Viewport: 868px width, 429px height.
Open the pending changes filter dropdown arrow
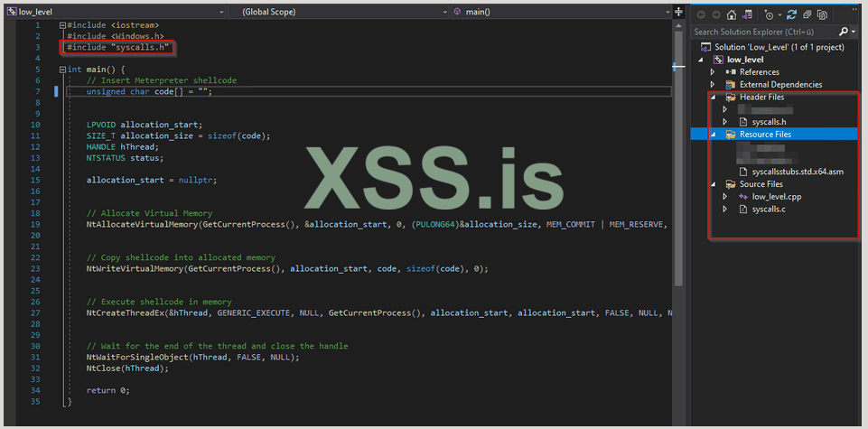[x=779, y=15]
